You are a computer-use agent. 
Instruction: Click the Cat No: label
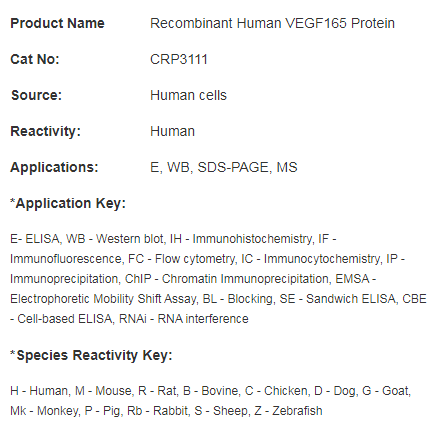point(35,59)
